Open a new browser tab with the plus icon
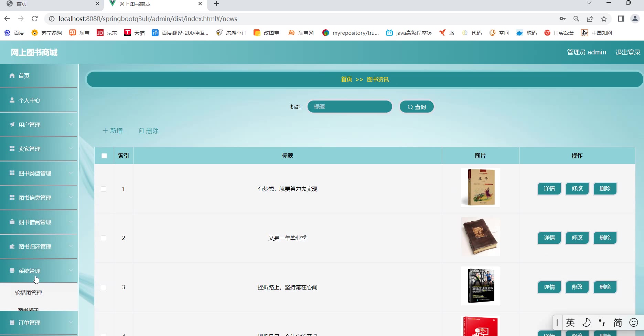 click(x=216, y=4)
